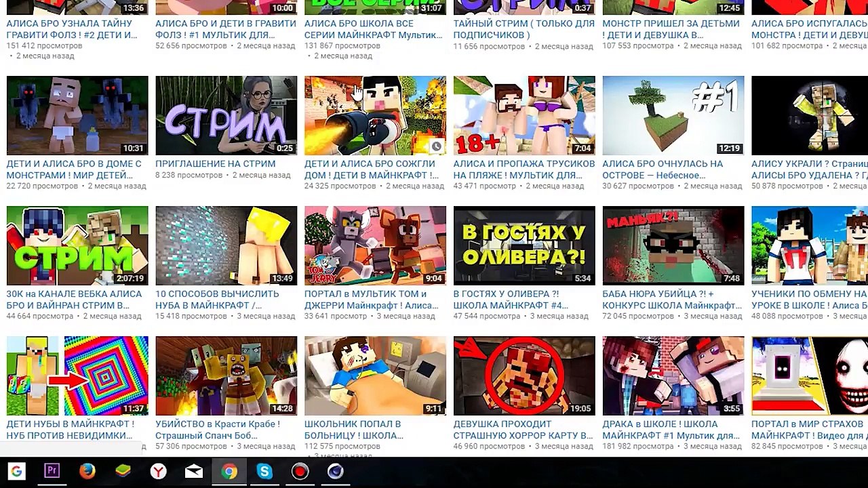Open title ДЕВУШКА ПРОХОДИТ СТРАШНУЮ ХОРРОР КАРТУ

click(x=523, y=429)
